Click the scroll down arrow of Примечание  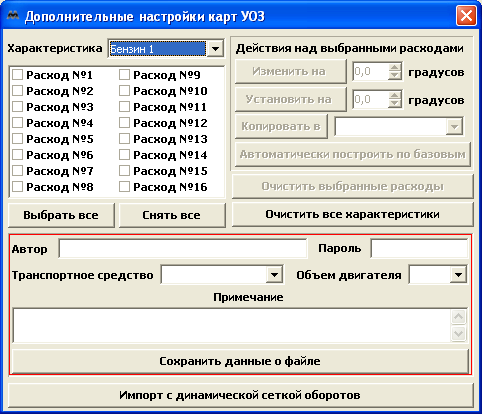(459, 334)
